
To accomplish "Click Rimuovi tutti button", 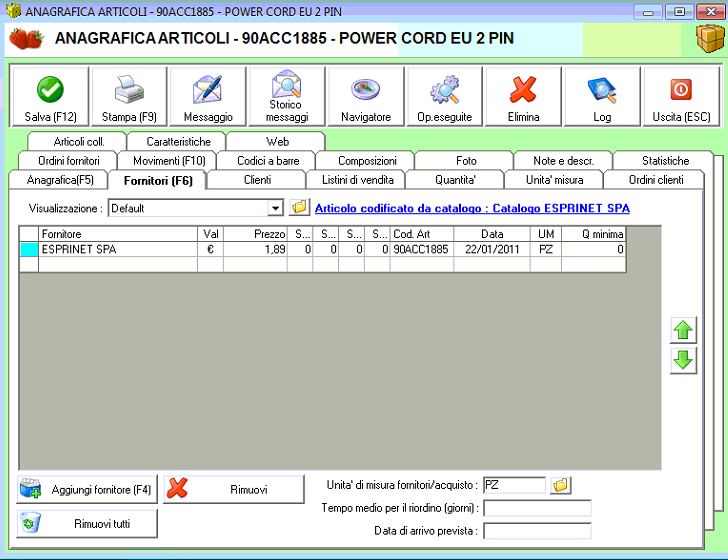I will 87,524.
